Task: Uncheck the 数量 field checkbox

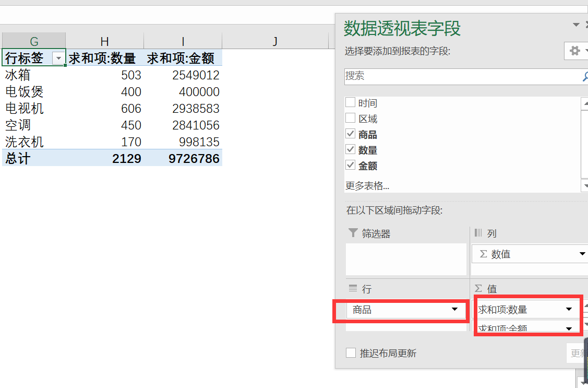Action: point(350,149)
